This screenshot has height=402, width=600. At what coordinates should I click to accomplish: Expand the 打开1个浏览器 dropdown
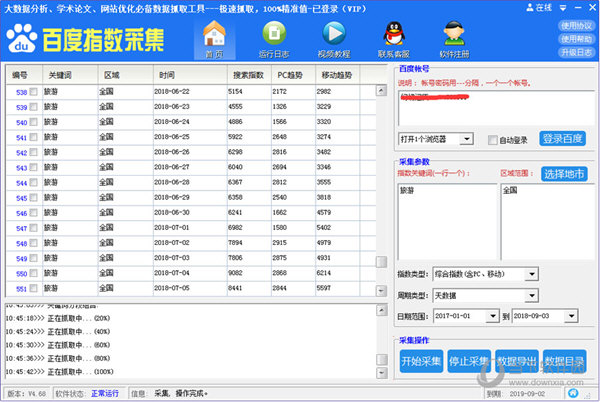(466, 139)
